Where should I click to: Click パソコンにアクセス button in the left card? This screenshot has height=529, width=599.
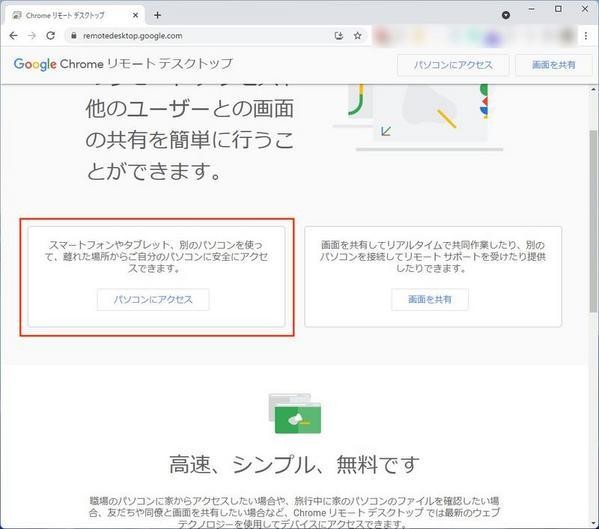tap(153, 299)
